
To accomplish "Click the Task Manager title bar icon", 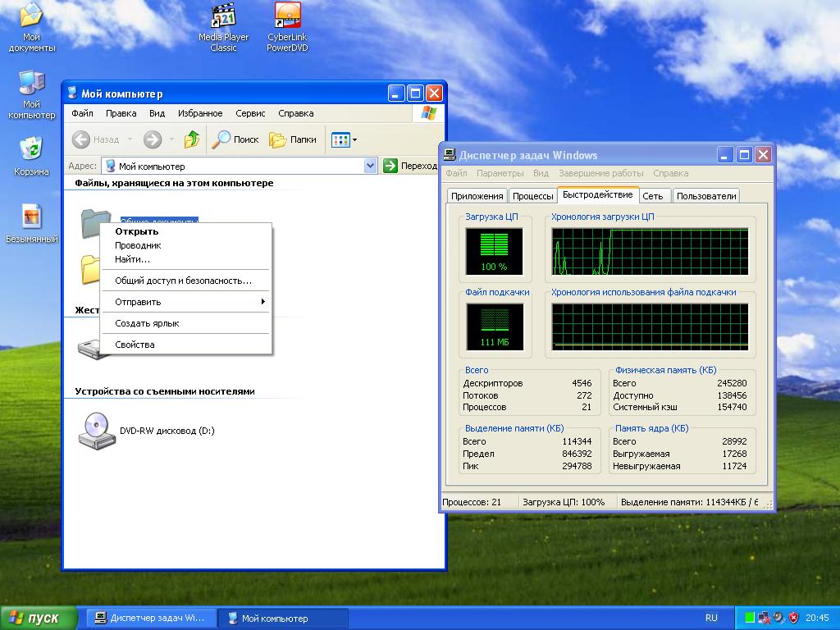I will [450, 155].
